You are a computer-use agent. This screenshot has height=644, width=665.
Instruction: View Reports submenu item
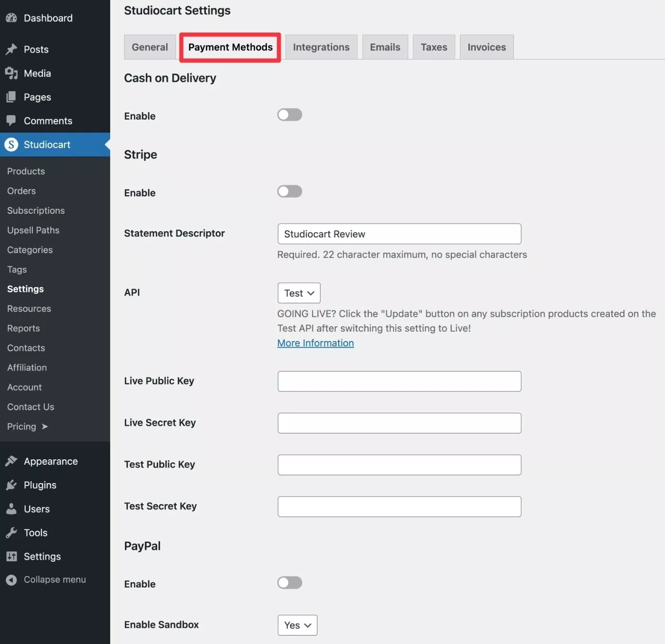24,328
